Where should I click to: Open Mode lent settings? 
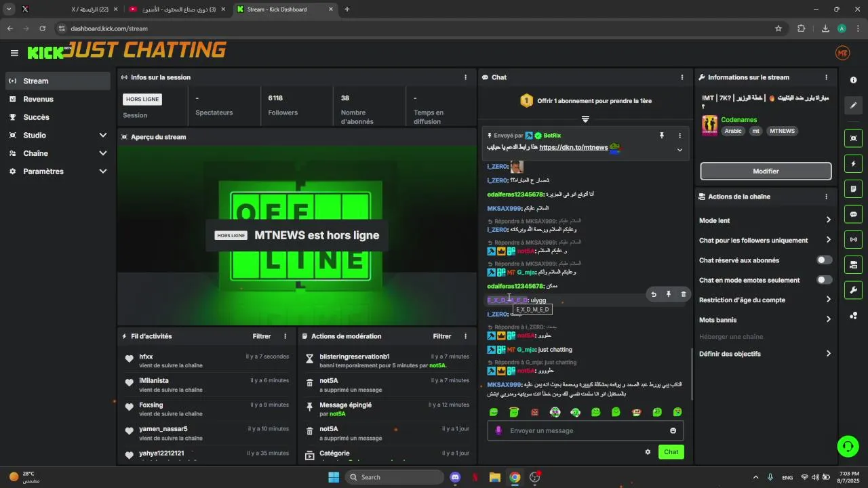click(765, 220)
